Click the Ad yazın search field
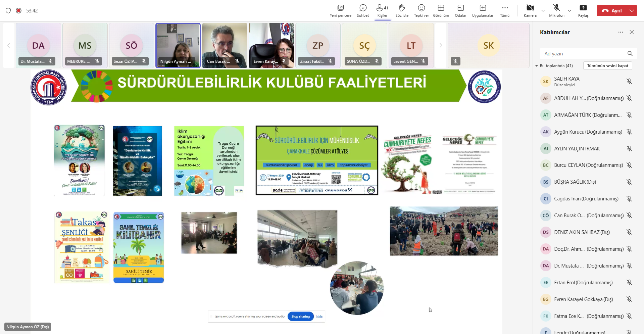644x334 pixels. tap(584, 54)
